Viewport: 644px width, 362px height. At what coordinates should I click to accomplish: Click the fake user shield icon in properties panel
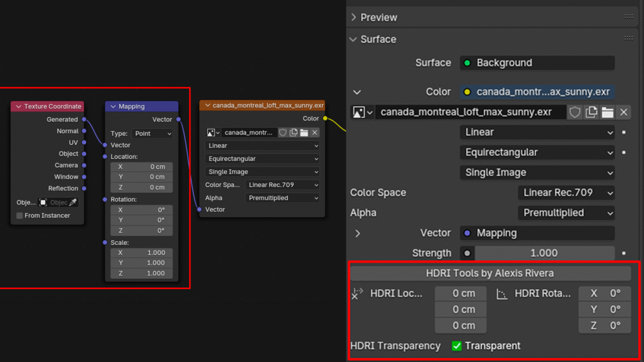[x=575, y=112]
